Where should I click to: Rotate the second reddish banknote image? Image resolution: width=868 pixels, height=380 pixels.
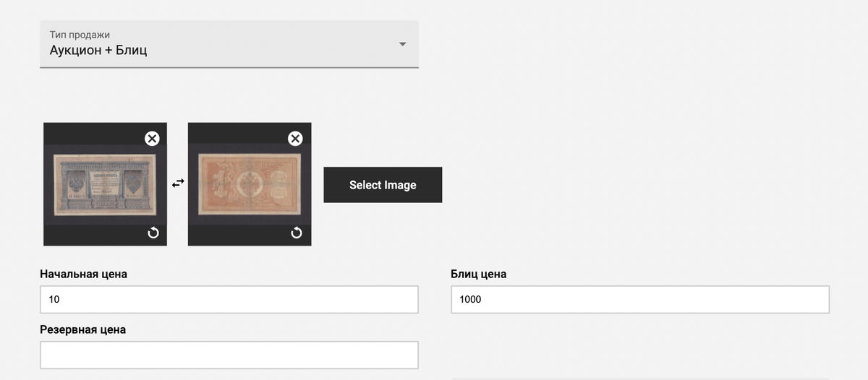[x=296, y=233]
